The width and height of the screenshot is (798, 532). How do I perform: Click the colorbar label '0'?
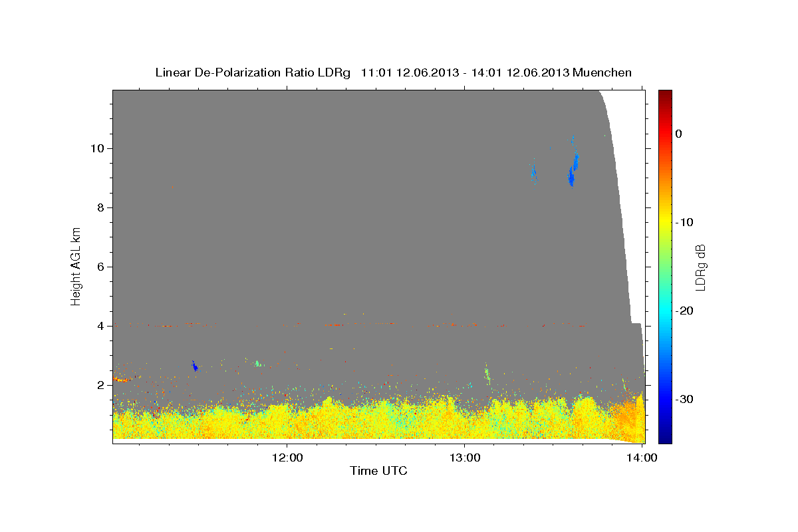pyautogui.click(x=679, y=134)
